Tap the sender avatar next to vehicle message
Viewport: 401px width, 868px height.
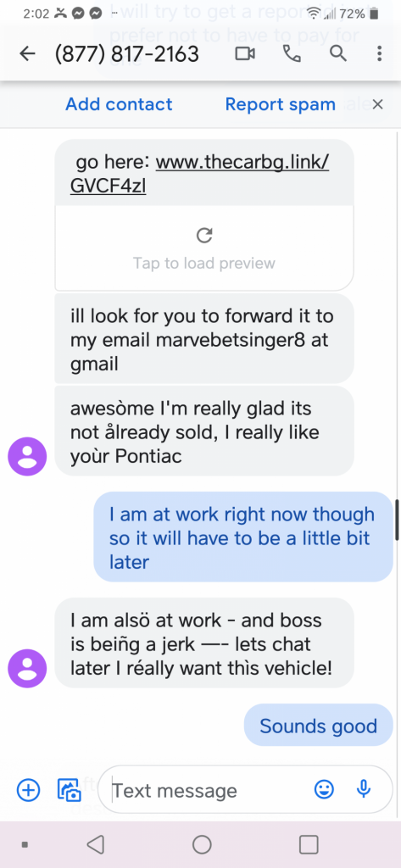[27, 669]
